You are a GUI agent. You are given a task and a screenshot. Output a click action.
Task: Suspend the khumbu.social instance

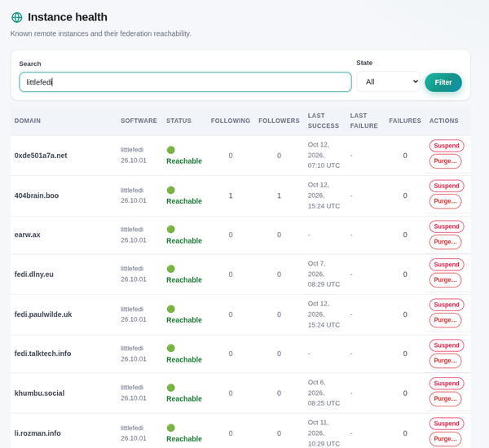click(447, 383)
